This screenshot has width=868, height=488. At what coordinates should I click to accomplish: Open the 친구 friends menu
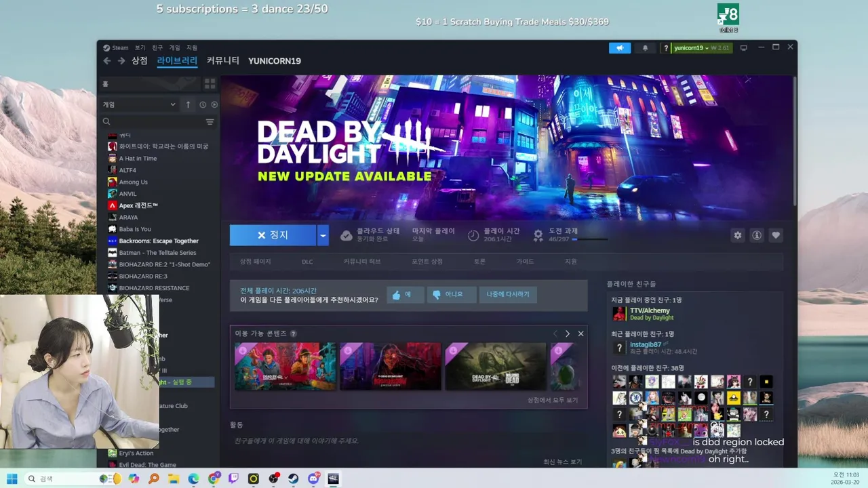click(157, 48)
